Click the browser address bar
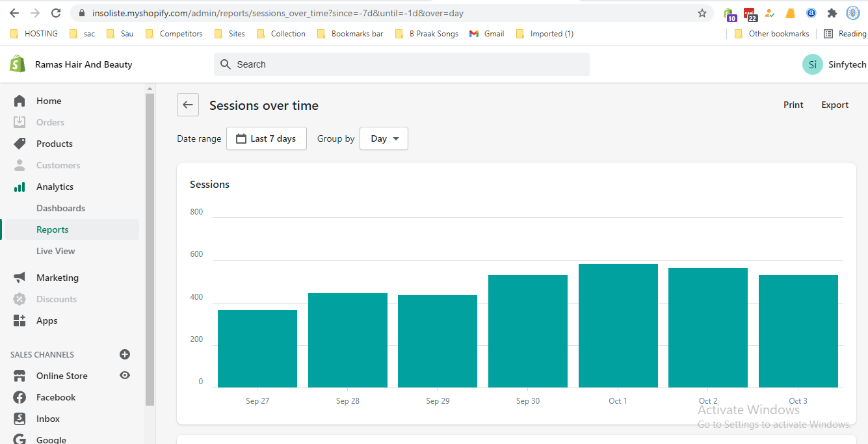The height and width of the screenshot is (444, 868). point(392,13)
